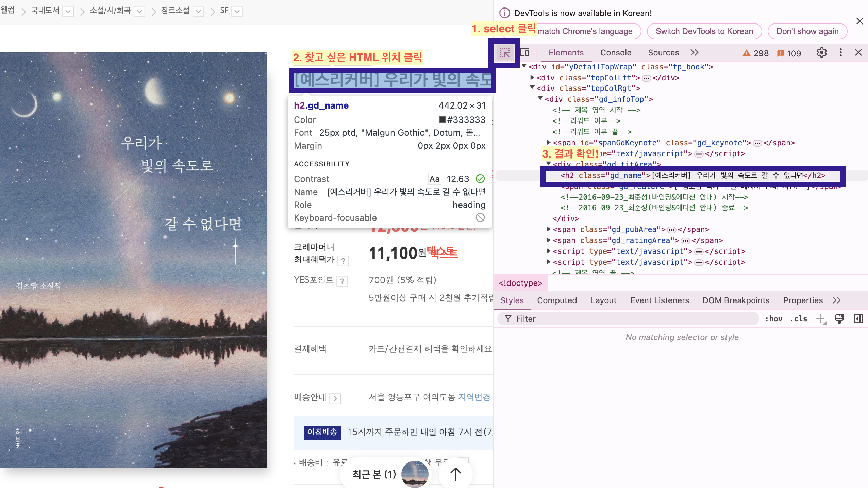Click the new style rule plus icon
Image resolution: width=868 pixels, height=488 pixels.
(x=820, y=319)
